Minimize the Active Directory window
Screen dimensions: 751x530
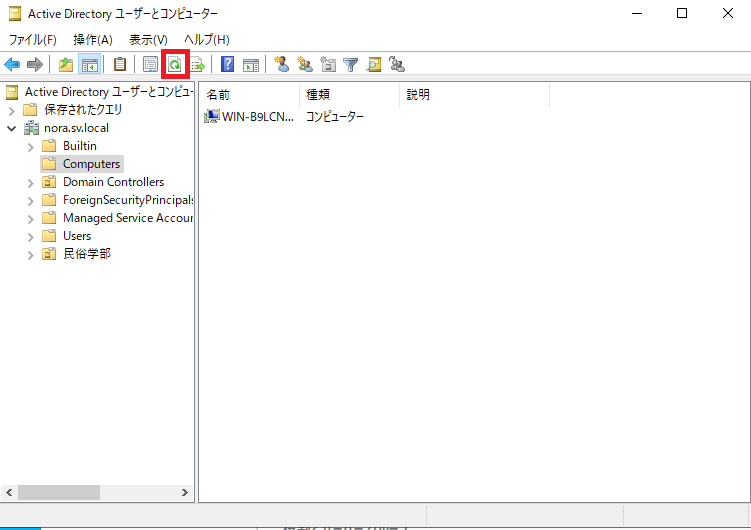click(x=637, y=13)
